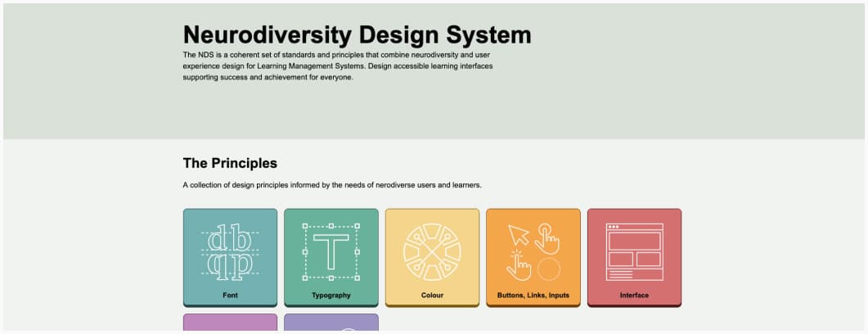Click 'The Principles' section heading
Viewport: 868px width, 334px height.
[x=230, y=163]
